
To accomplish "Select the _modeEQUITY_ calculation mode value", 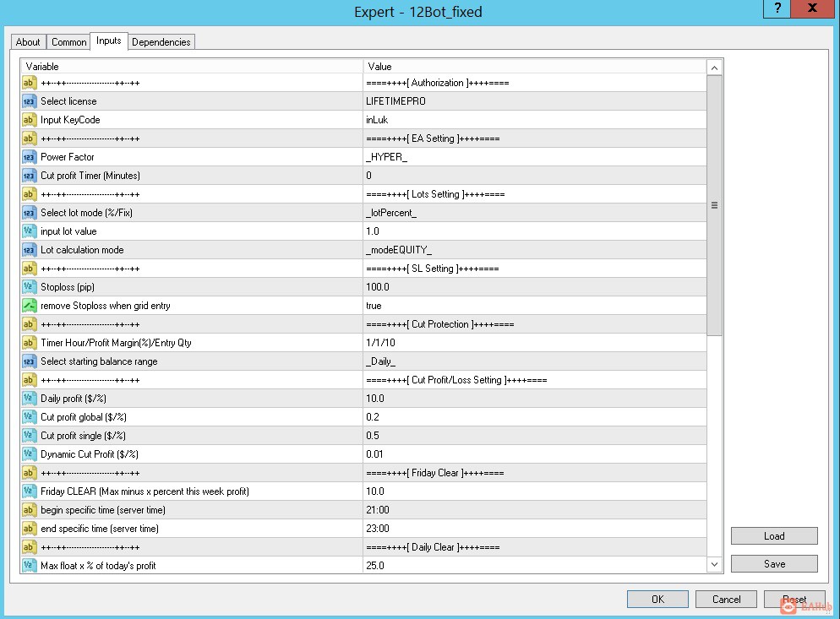I will [x=535, y=250].
